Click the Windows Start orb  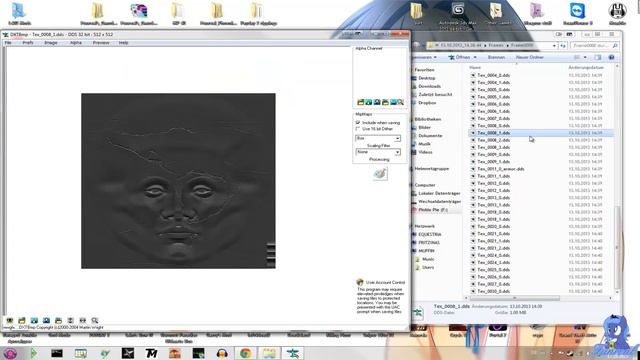pyautogui.click(x=10, y=353)
